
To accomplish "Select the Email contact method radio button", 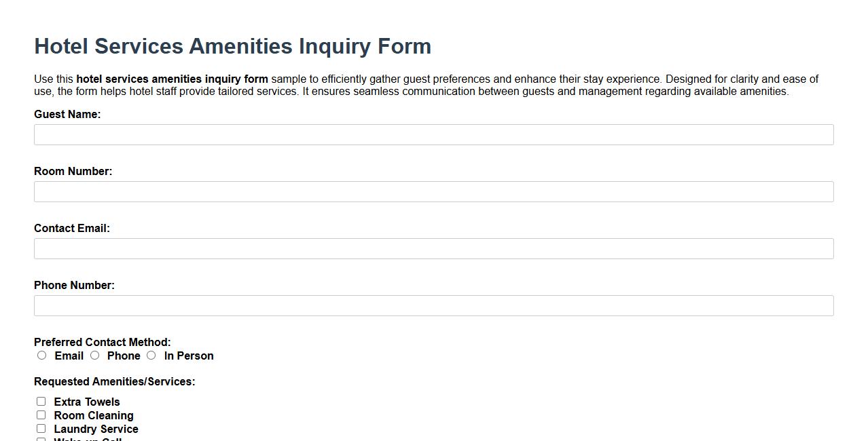I will pyautogui.click(x=41, y=355).
